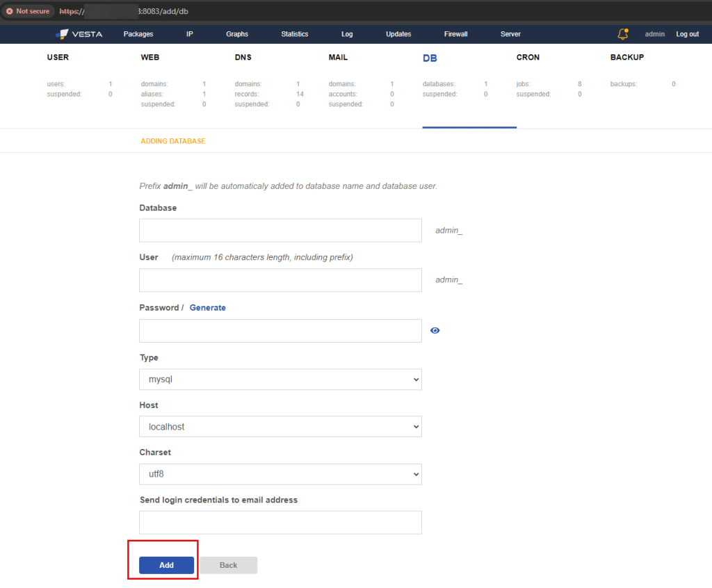712x588 pixels.
Task: Click the gray Back button
Action: [229, 565]
